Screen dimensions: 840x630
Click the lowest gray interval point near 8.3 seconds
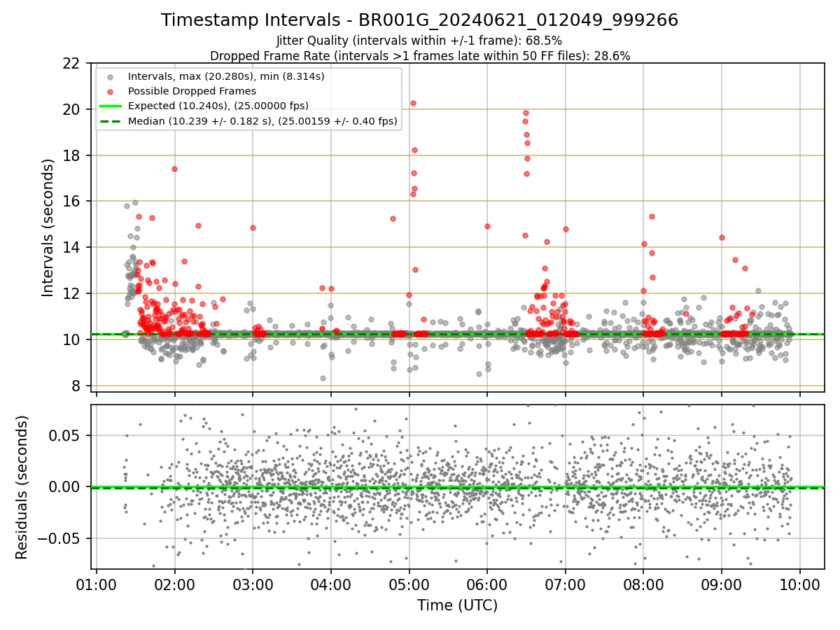(x=323, y=378)
